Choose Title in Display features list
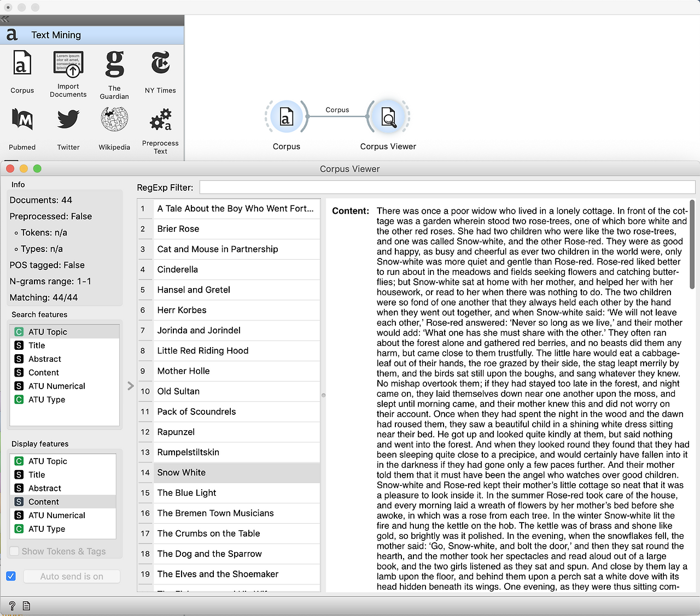 coord(63,475)
